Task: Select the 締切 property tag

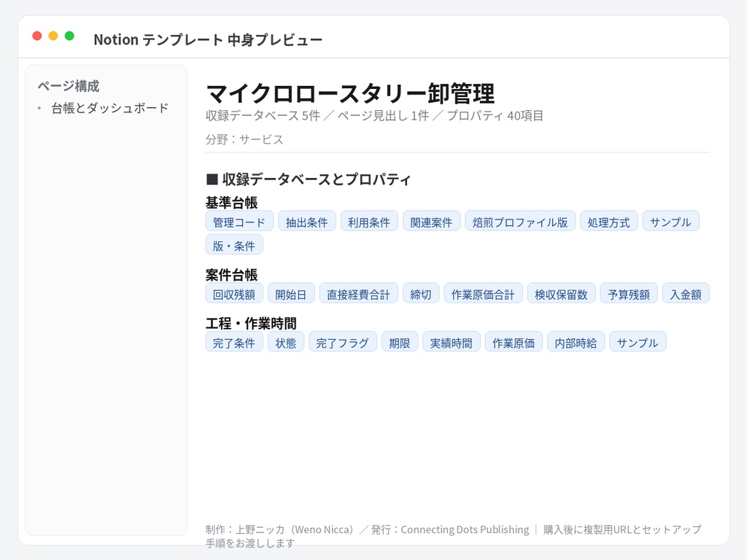Action: point(421,293)
